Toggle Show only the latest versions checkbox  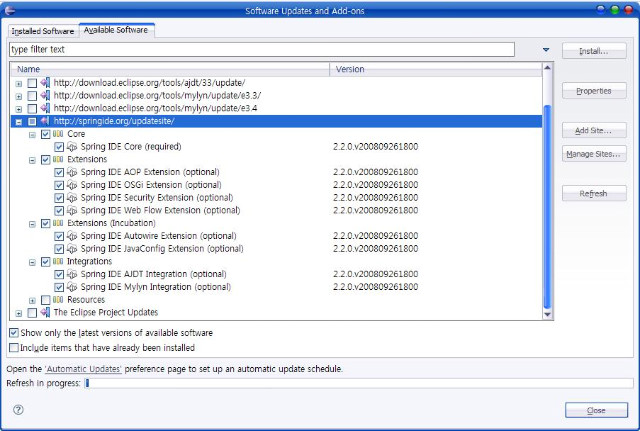click(14, 333)
